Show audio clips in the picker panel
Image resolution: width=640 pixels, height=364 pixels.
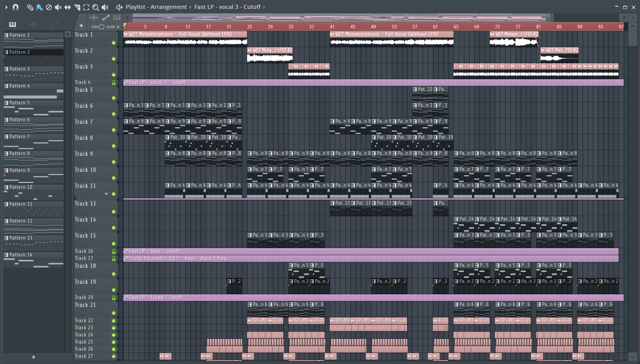pyautogui.click(x=34, y=24)
